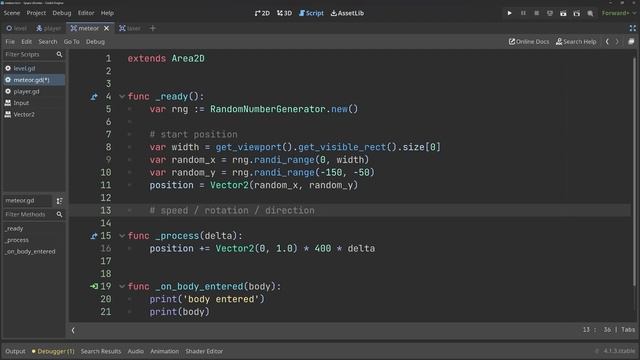The height and width of the screenshot is (360, 640).
Task: Stop the running project
Action: click(536, 13)
